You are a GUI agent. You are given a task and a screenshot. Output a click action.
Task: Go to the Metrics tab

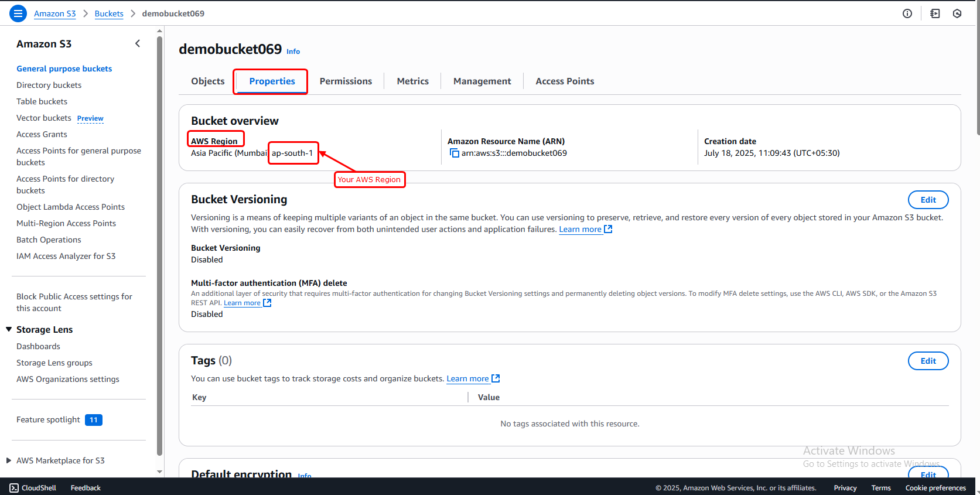click(x=412, y=81)
